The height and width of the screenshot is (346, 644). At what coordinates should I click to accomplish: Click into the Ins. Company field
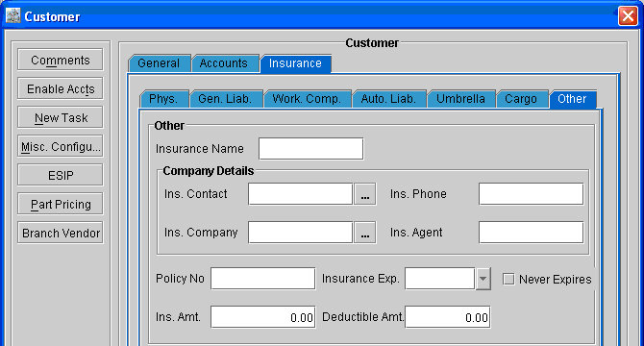300,233
